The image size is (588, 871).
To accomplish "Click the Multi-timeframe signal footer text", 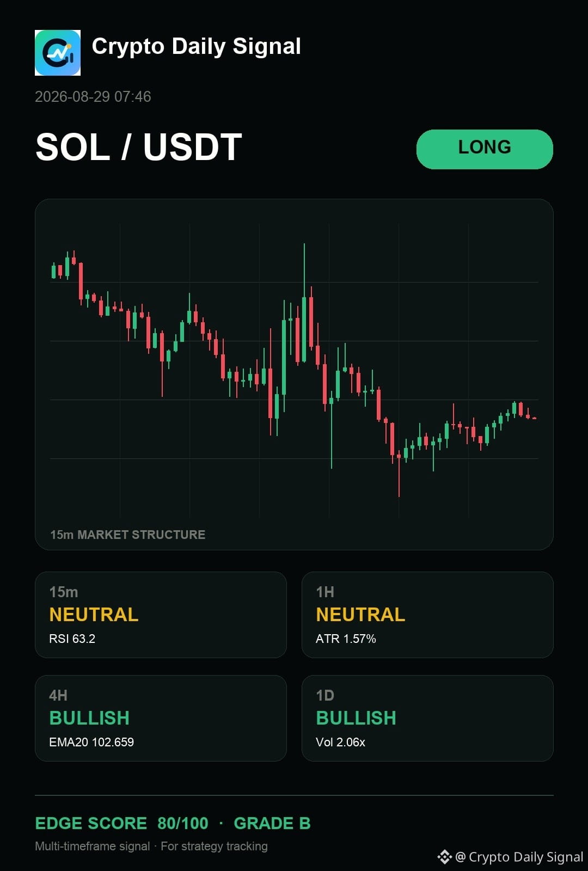I will tap(93, 846).
